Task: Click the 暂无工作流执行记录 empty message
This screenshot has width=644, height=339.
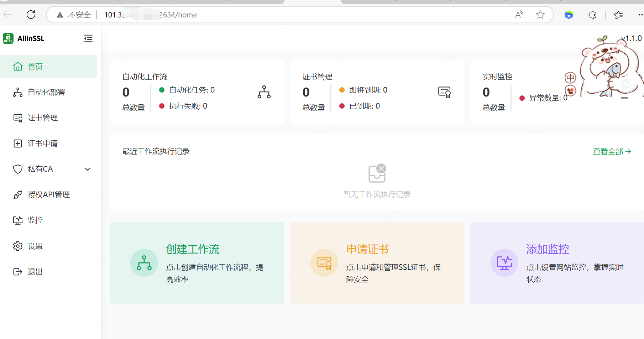Action: (x=377, y=194)
